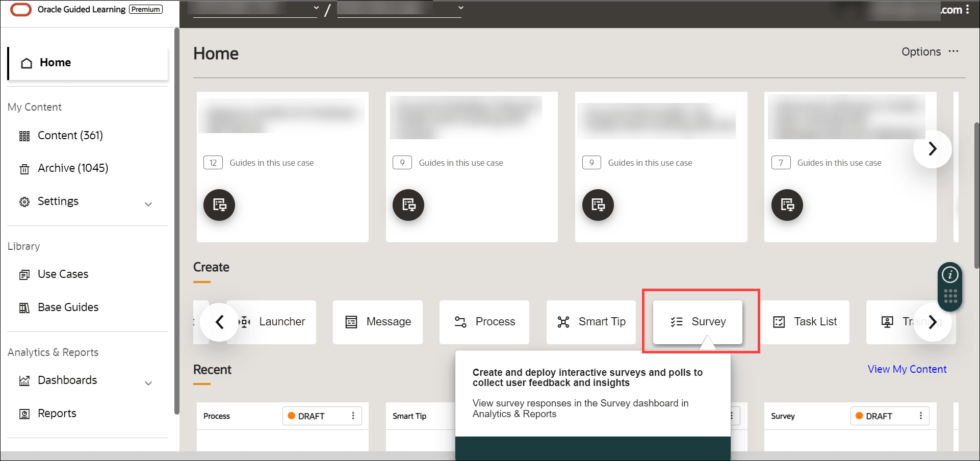Click the Settings gear icon

pyautogui.click(x=24, y=202)
